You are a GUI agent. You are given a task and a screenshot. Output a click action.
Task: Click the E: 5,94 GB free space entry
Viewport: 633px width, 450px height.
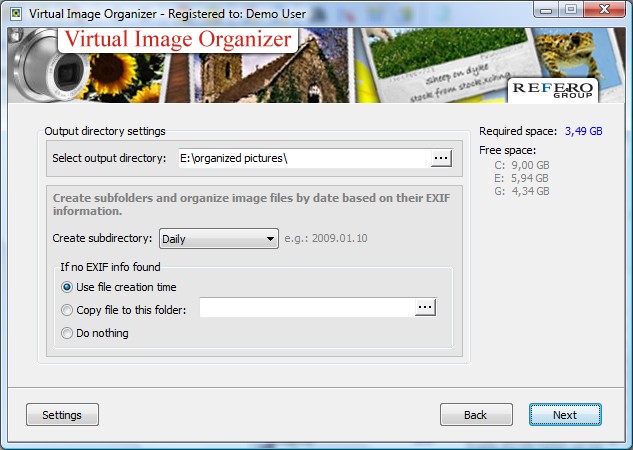(521, 178)
